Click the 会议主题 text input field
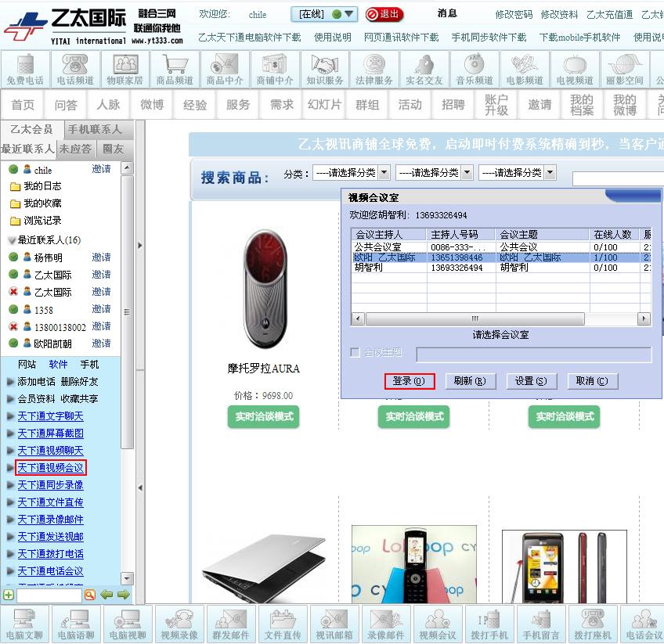664x644 pixels. tap(533, 354)
